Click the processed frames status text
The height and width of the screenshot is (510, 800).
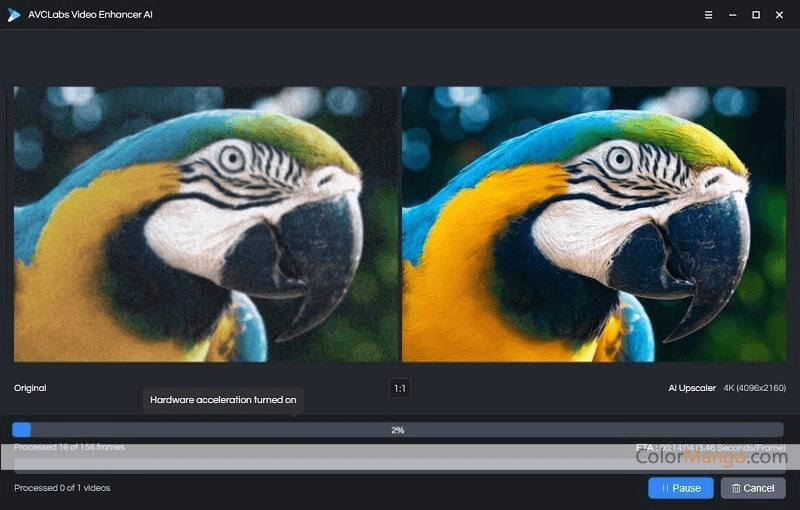coord(69,447)
